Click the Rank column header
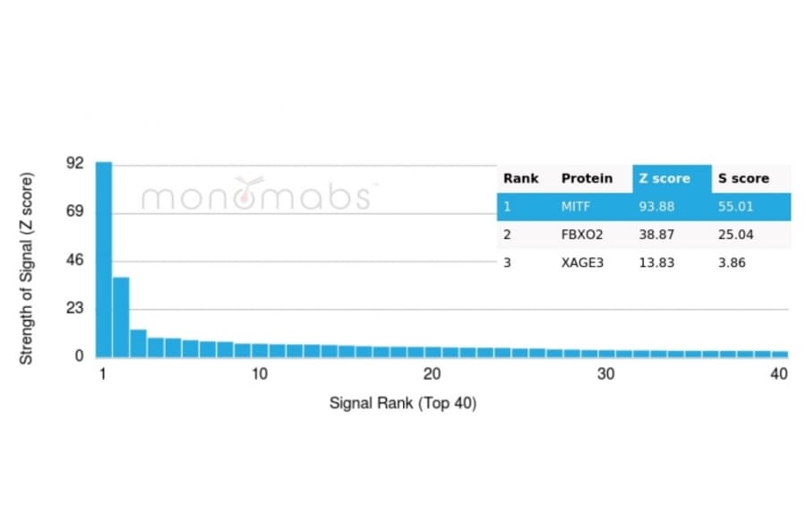This screenshot has height=532, width=806. 521,178
